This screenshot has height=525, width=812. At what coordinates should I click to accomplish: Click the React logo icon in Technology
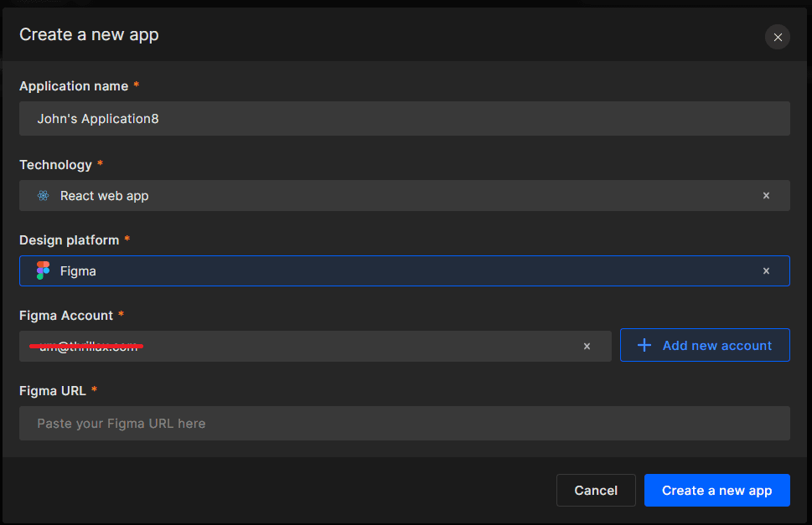click(x=44, y=196)
